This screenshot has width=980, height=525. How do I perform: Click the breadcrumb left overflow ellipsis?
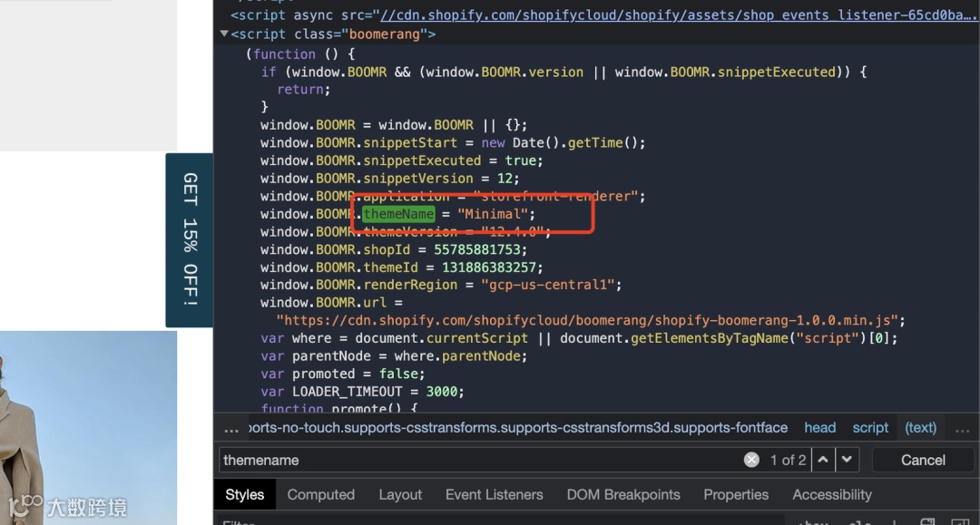231,428
